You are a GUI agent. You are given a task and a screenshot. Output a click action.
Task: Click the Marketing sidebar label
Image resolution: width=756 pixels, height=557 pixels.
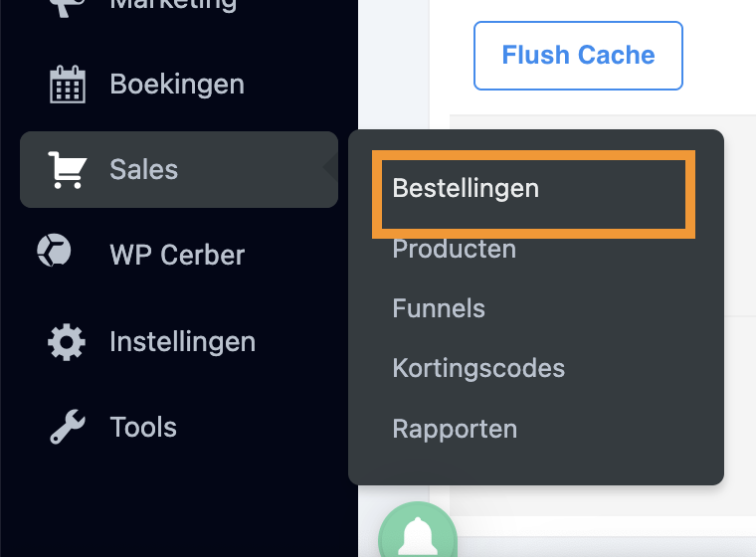coord(173,5)
